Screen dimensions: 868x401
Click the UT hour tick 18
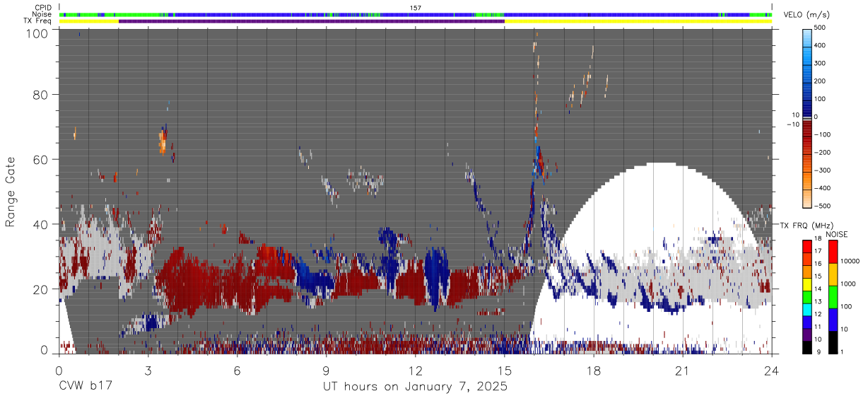(x=594, y=370)
